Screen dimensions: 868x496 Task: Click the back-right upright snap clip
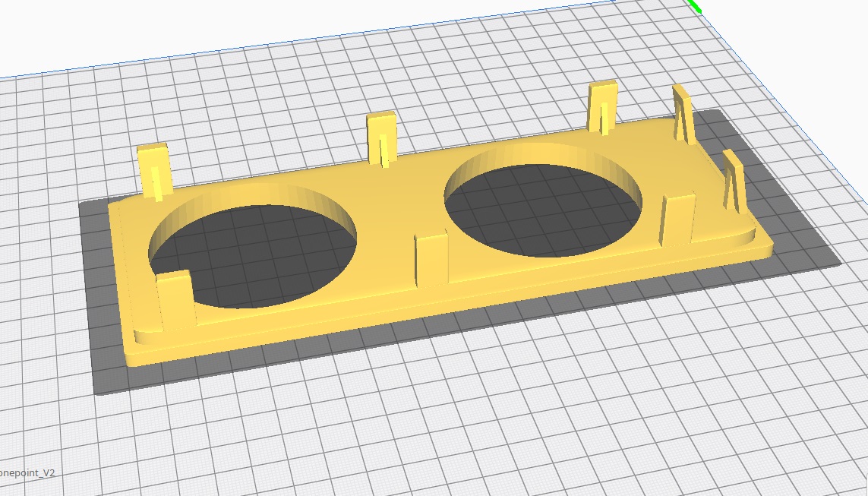(x=602, y=106)
